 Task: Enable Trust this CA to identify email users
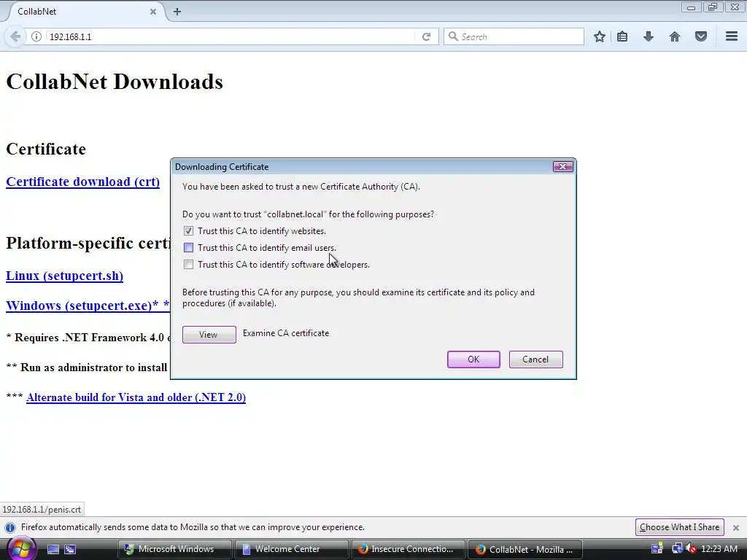(189, 248)
